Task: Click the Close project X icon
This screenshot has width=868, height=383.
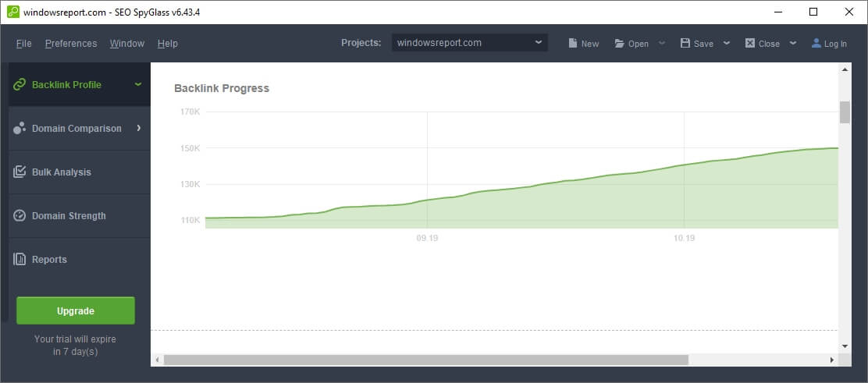Action: coord(750,43)
